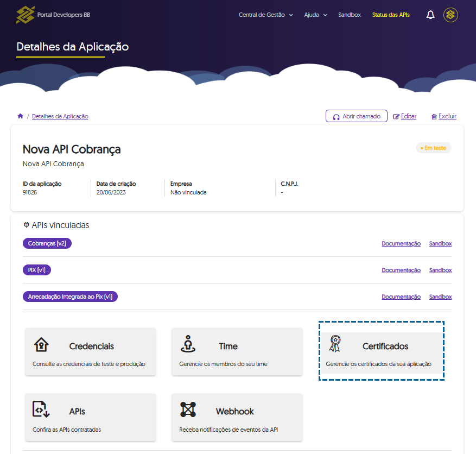Viewport: 476px width, 454px height.
Task: Click Gerencie os certificados da sua aplicação text
Action: (378, 364)
